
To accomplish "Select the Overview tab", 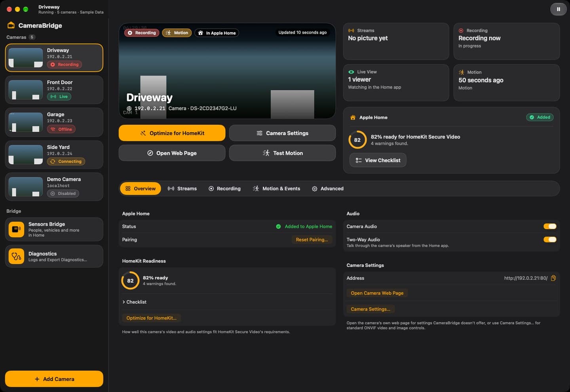I will (141, 188).
